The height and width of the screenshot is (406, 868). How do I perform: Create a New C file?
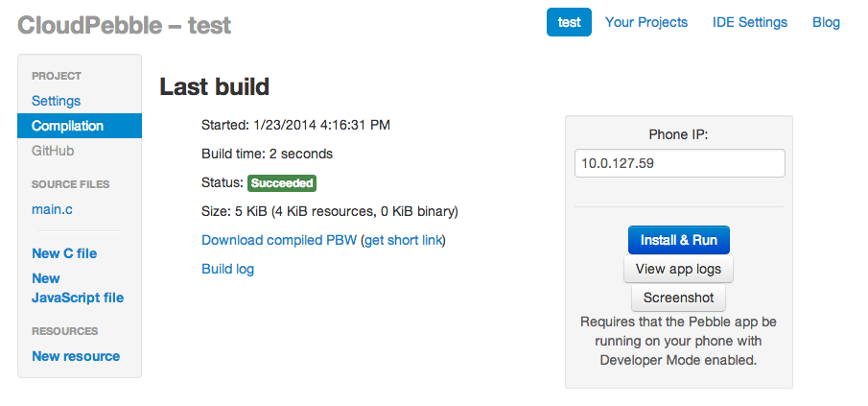click(x=64, y=253)
